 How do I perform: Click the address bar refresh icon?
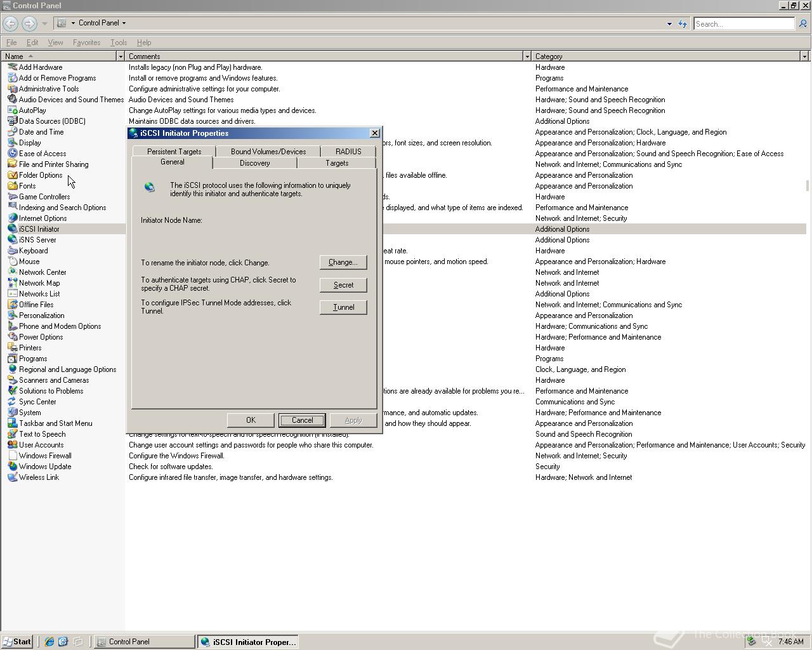[683, 24]
